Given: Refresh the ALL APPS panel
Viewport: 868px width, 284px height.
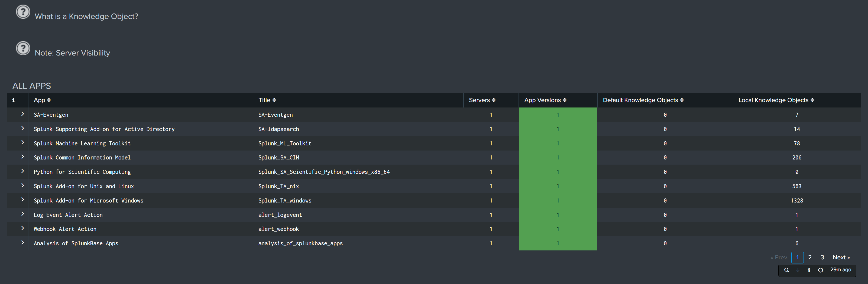Looking at the screenshot, I should 820,270.
